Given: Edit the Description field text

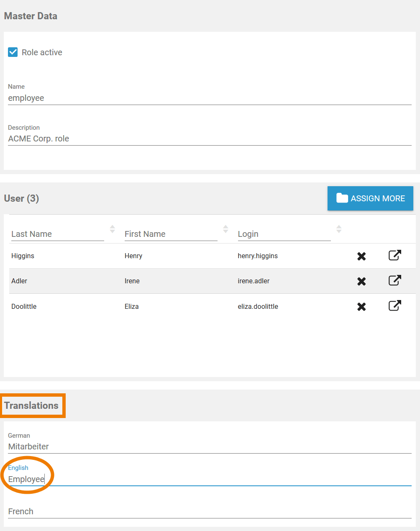Looking at the screenshot, I should (x=209, y=139).
